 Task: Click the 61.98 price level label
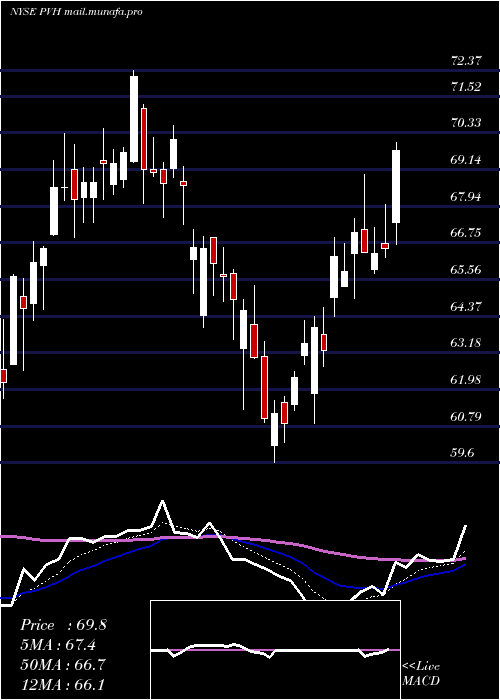[x=466, y=380]
